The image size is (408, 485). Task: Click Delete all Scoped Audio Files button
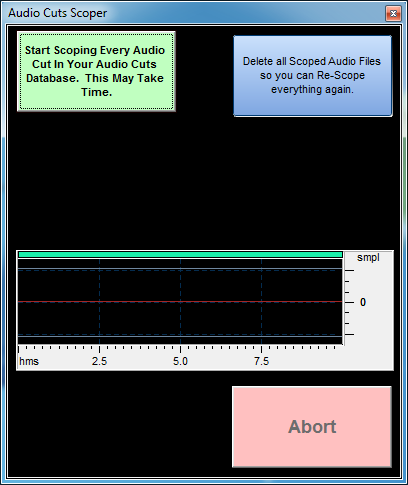click(313, 76)
